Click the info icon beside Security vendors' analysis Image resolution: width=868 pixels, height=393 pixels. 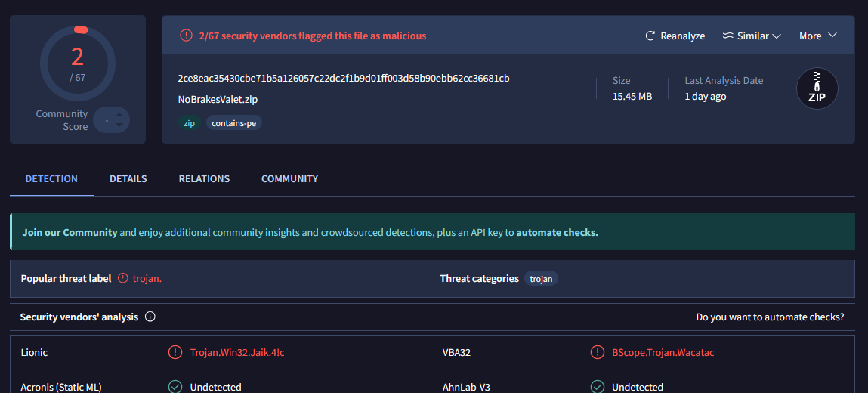tap(150, 317)
